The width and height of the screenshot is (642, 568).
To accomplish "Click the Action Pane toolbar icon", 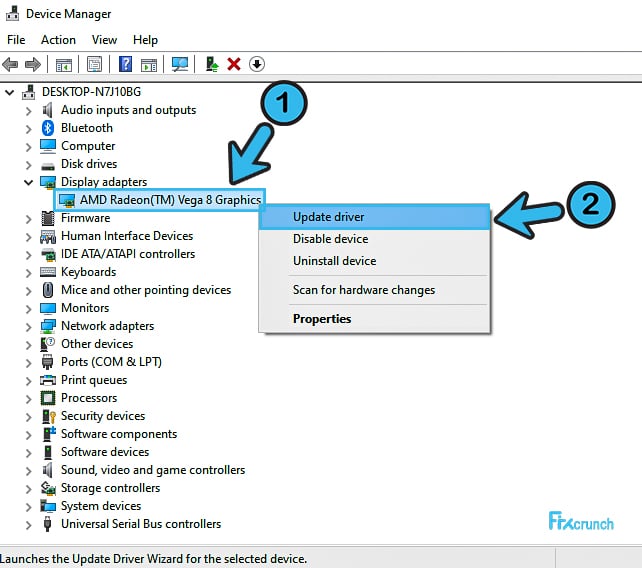I will (x=149, y=65).
